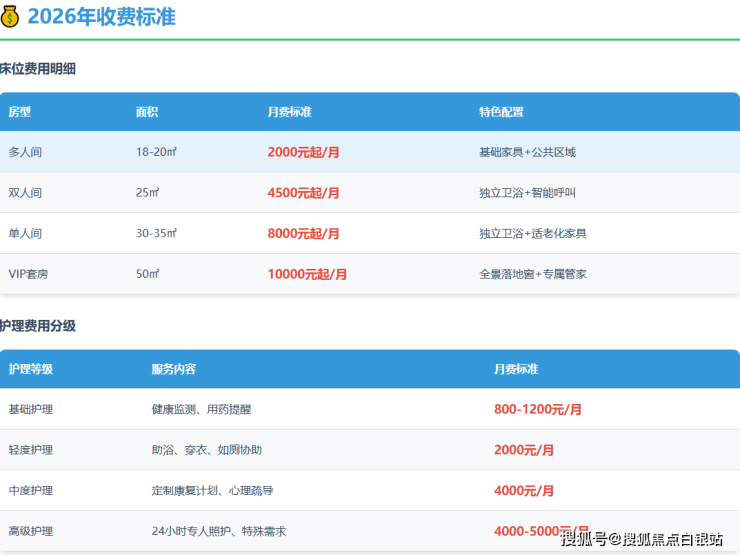
Task: Select the 基础护理 row label
Action: coord(31,409)
